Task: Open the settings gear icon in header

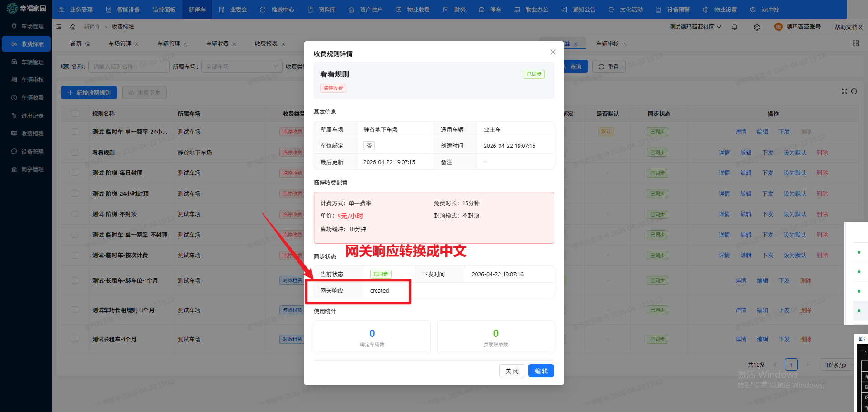Action: [757, 27]
